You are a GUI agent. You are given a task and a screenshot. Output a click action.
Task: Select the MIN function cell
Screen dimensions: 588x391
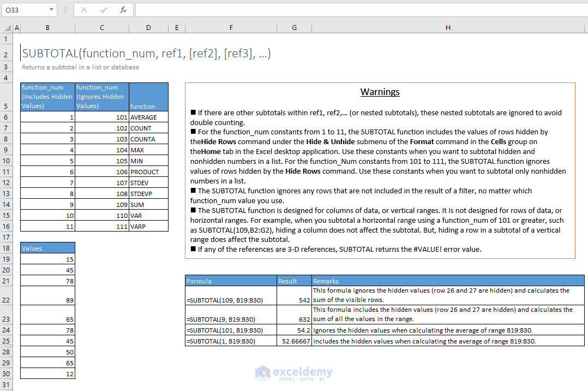coord(148,161)
